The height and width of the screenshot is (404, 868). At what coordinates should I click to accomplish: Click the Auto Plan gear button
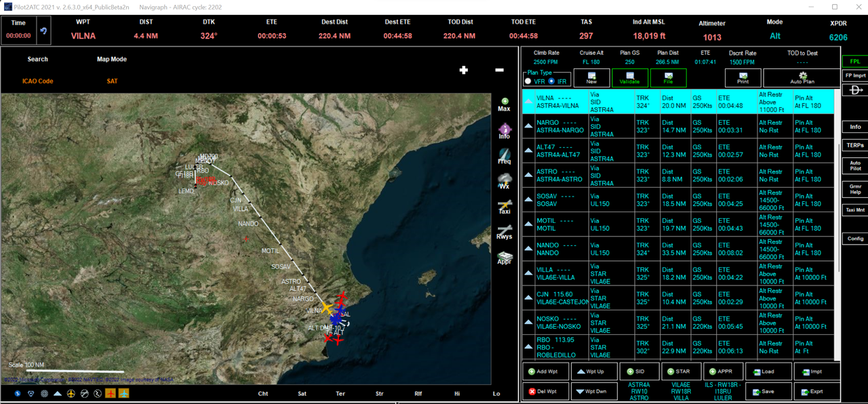point(802,78)
